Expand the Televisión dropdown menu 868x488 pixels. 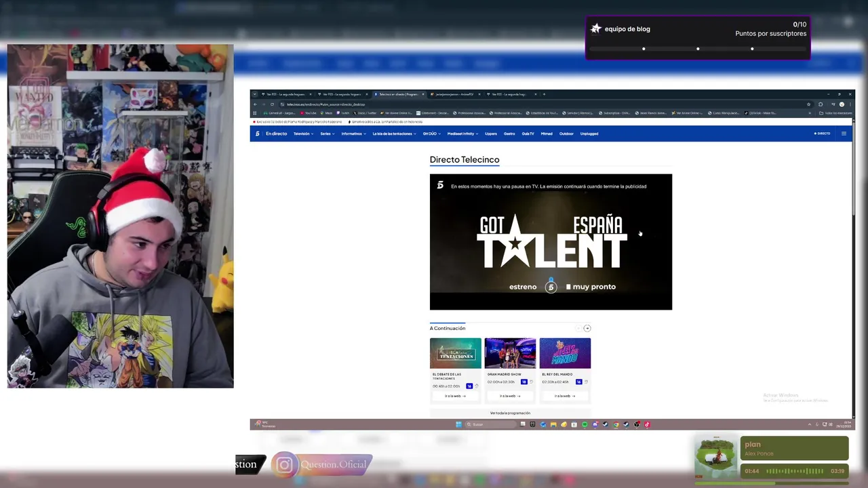pos(303,134)
